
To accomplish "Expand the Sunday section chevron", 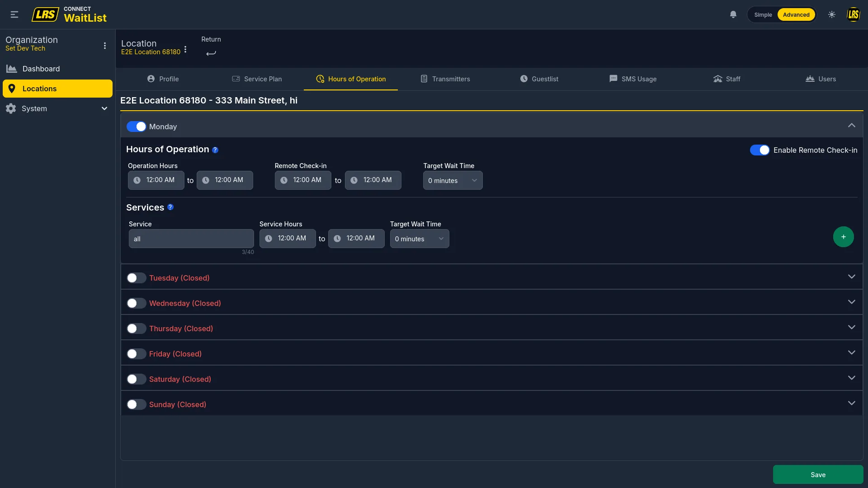I will pyautogui.click(x=852, y=403).
